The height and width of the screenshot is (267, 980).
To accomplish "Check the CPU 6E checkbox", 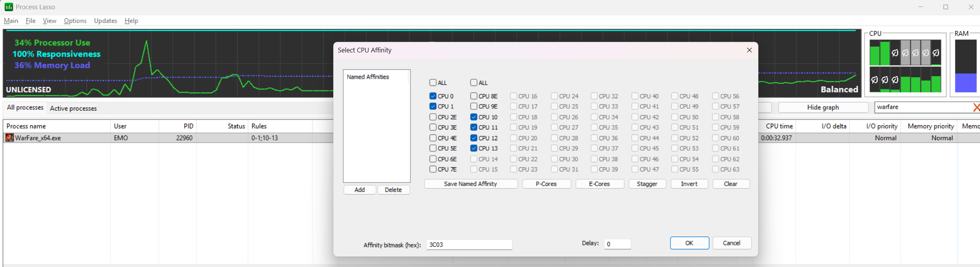I will pos(433,159).
